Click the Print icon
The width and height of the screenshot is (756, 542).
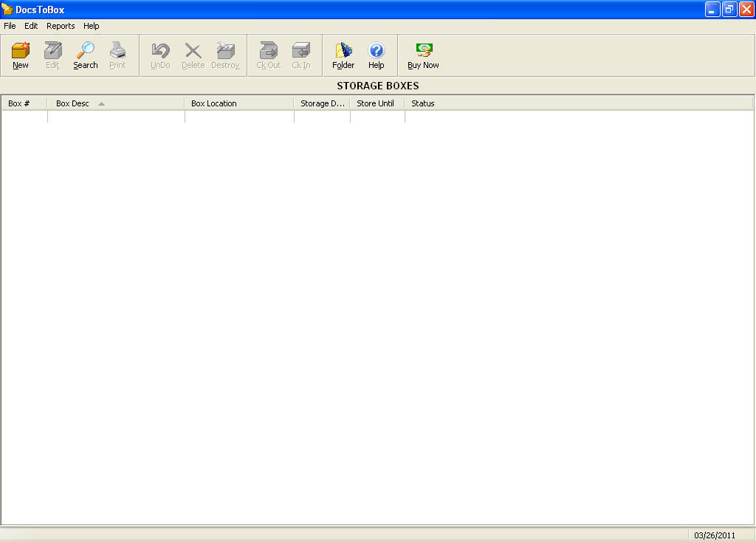point(117,55)
